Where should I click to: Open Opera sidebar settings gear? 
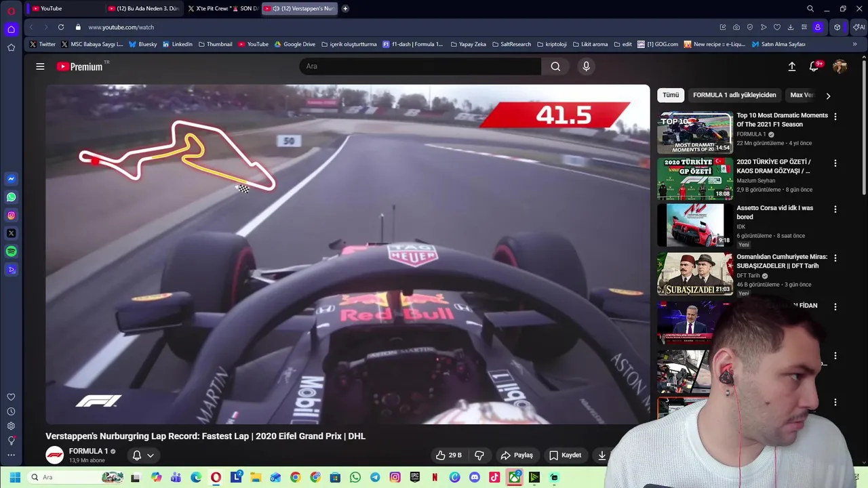tap(11, 426)
